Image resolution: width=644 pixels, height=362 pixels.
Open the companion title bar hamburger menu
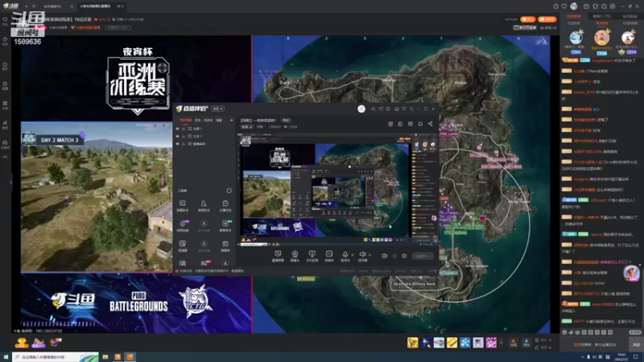pos(411,109)
